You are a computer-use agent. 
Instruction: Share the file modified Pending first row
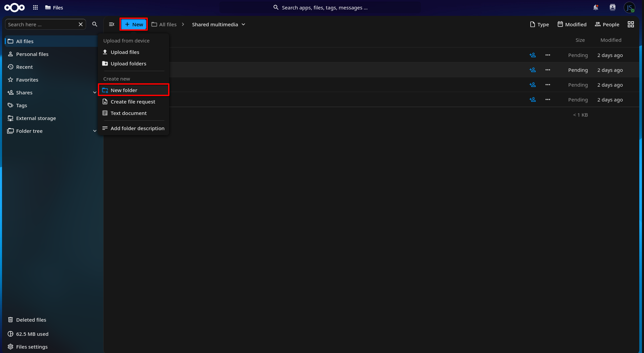coord(533,55)
